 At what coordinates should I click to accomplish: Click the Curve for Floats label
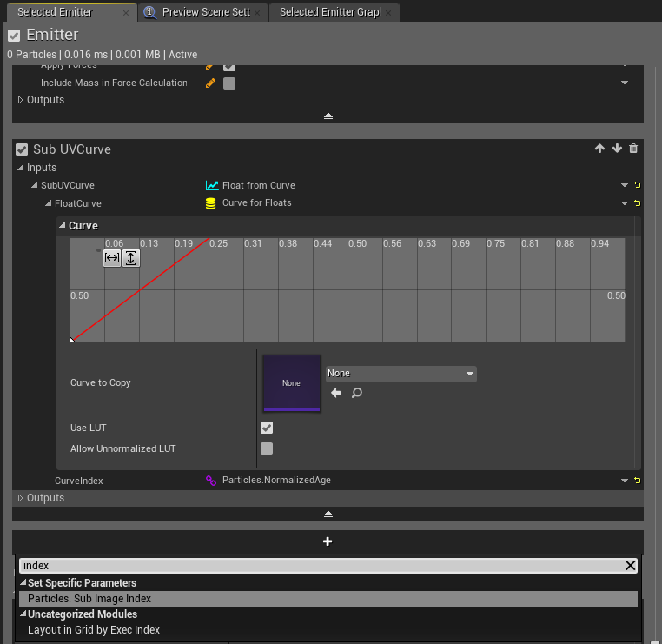point(256,203)
